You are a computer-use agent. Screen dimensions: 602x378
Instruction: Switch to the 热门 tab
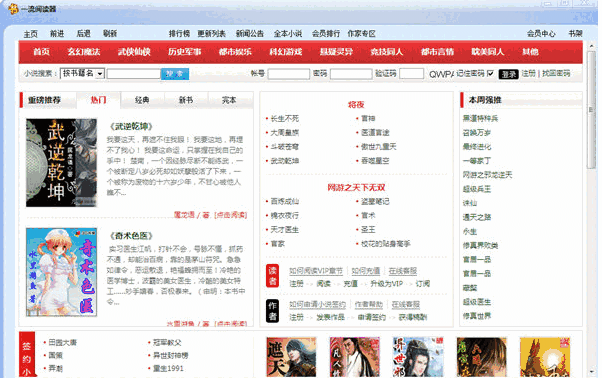coord(98,100)
